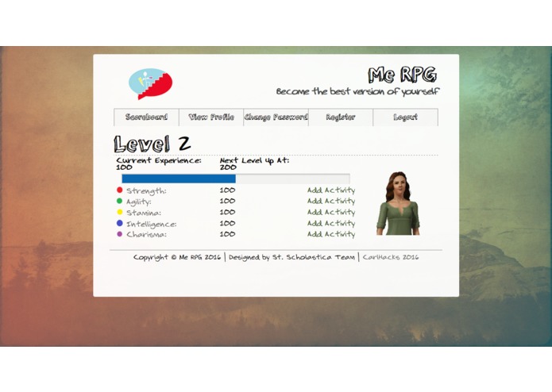552x392 pixels.
Task: Click Copyright Me RPG 2016 text
Action: click(177, 257)
